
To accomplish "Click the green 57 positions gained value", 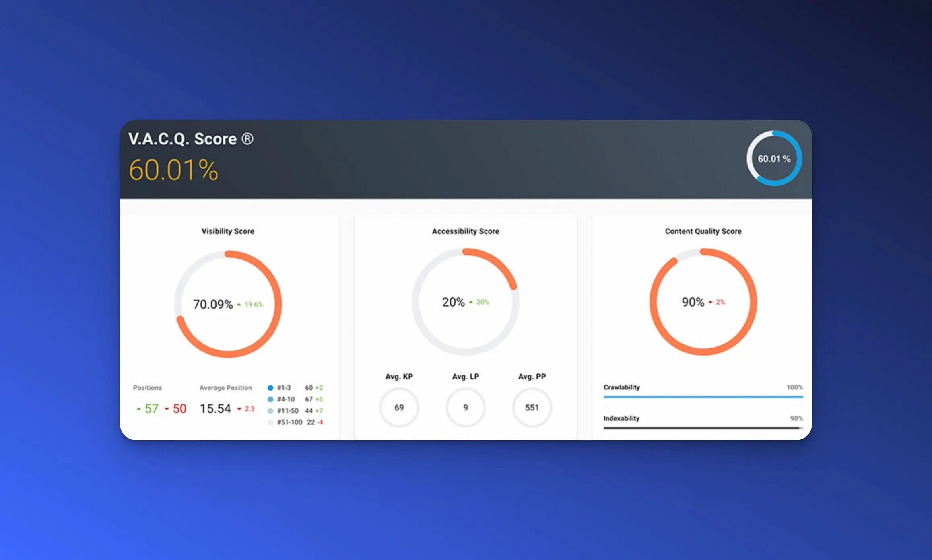I will 151,408.
